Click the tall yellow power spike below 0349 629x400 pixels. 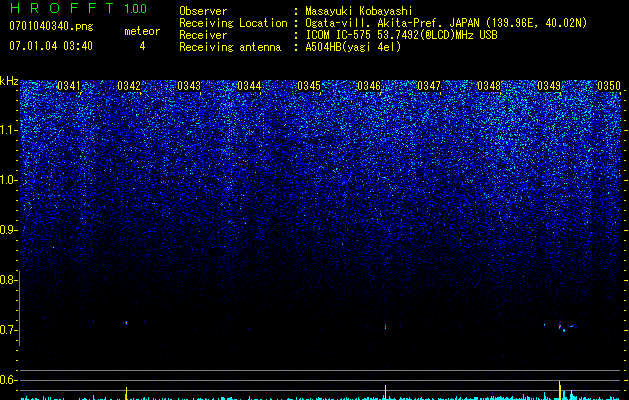pos(560,390)
